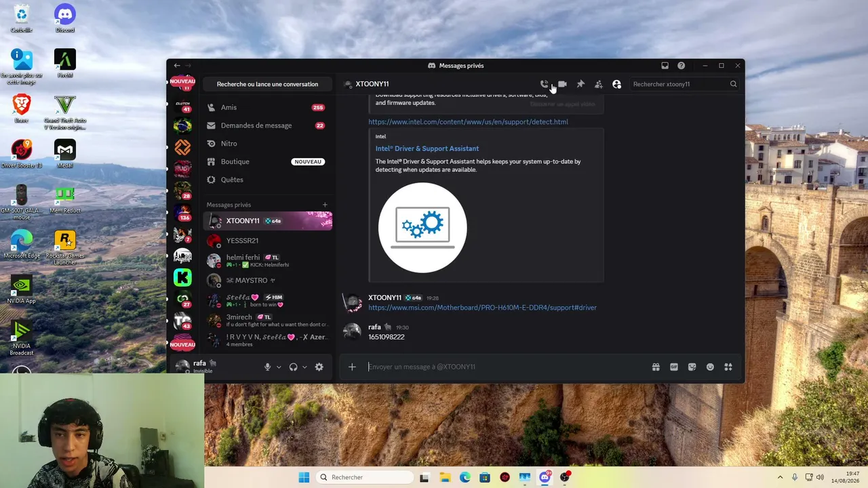Open the 3mirech conversation
Image resolution: width=868 pixels, height=488 pixels.
coord(267,320)
